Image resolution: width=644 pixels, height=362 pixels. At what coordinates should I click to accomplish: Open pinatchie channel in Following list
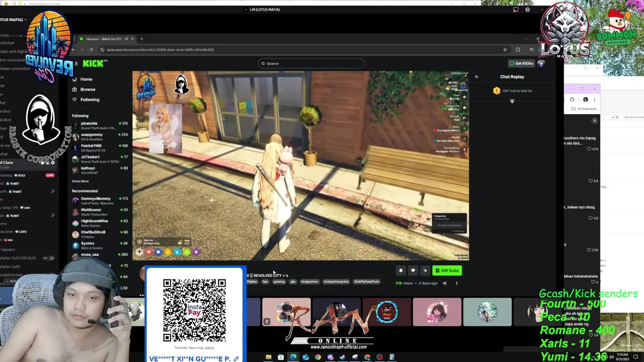click(x=100, y=125)
